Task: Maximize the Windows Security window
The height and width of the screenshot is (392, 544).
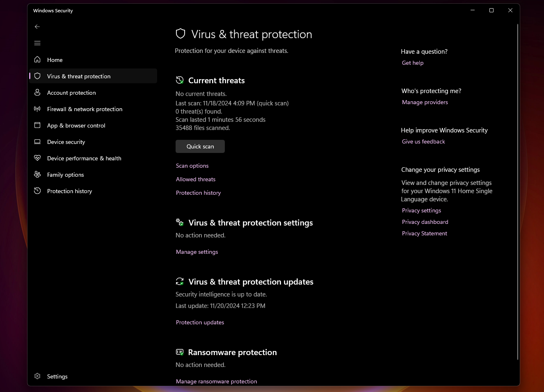Action: (x=491, y=10)
